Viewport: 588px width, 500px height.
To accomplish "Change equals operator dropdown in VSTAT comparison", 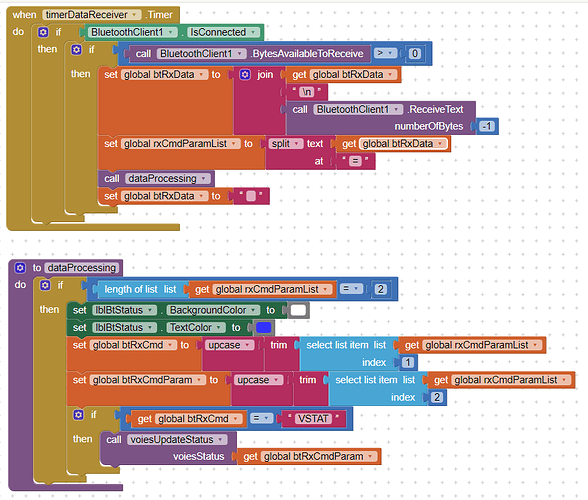I will tap(262, 418).
